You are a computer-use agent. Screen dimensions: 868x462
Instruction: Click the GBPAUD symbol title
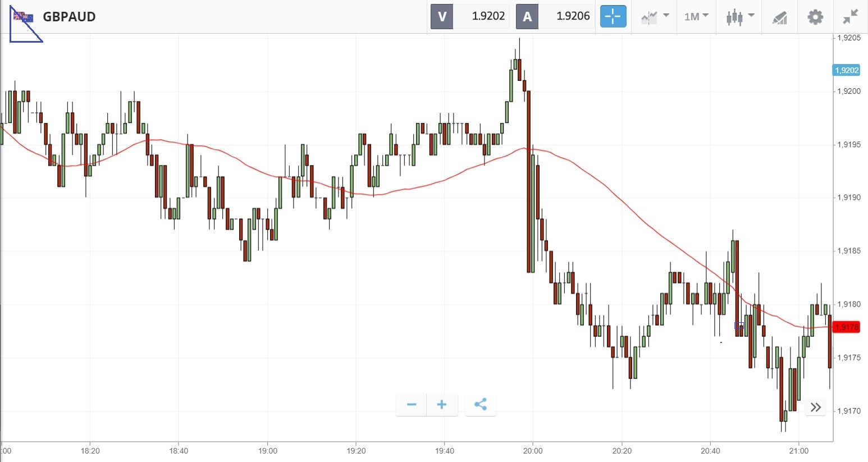69,17
